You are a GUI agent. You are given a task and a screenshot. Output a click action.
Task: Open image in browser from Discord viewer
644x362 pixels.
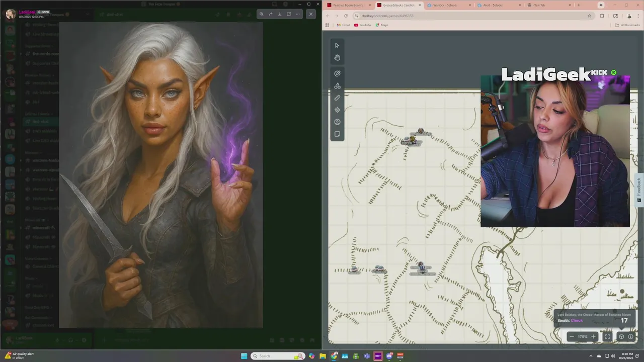pos(289,14)
